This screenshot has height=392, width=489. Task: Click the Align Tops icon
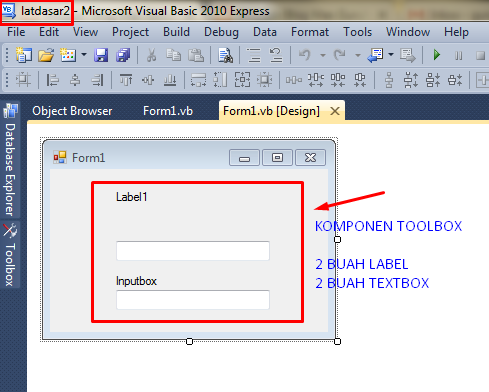[126, 80]
